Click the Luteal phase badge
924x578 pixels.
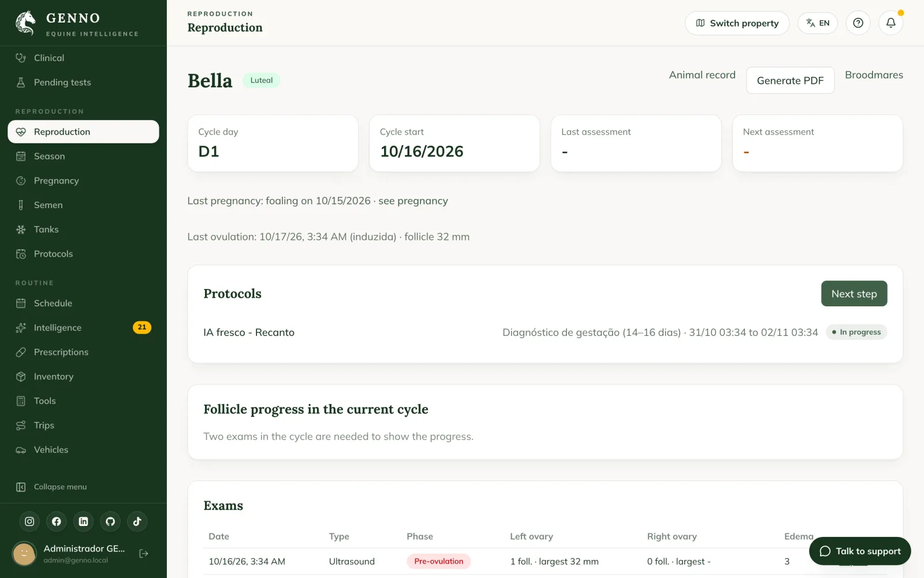coord(261,80)
